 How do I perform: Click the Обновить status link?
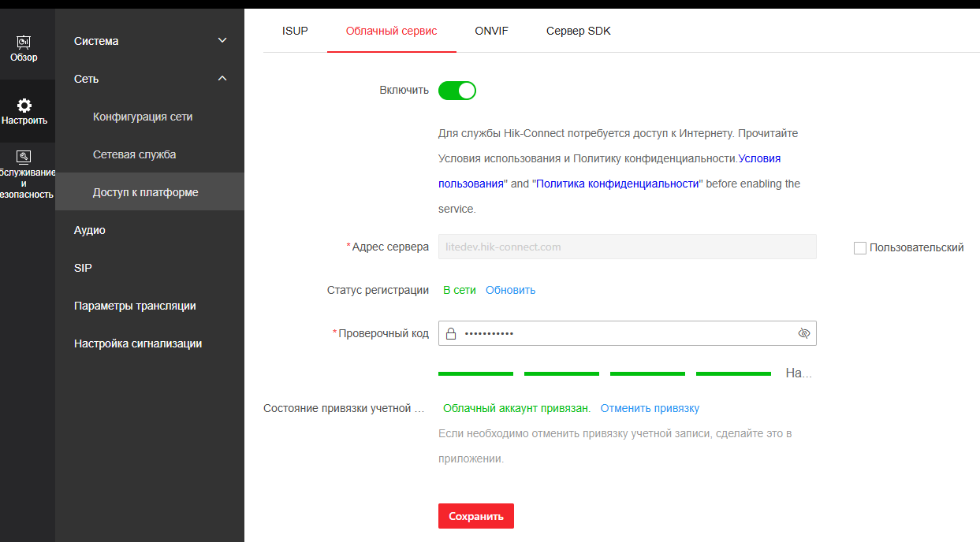click(x=510, y=290)
